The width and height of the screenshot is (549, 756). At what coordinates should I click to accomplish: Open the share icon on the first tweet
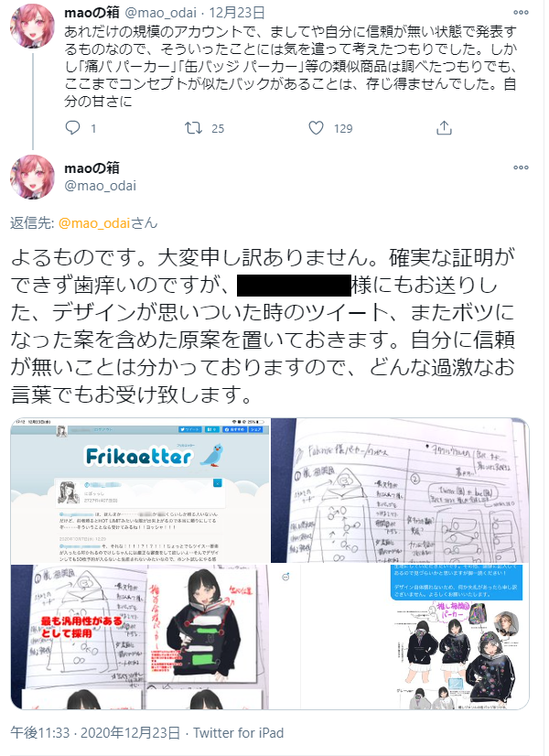[x=444, y=128]
